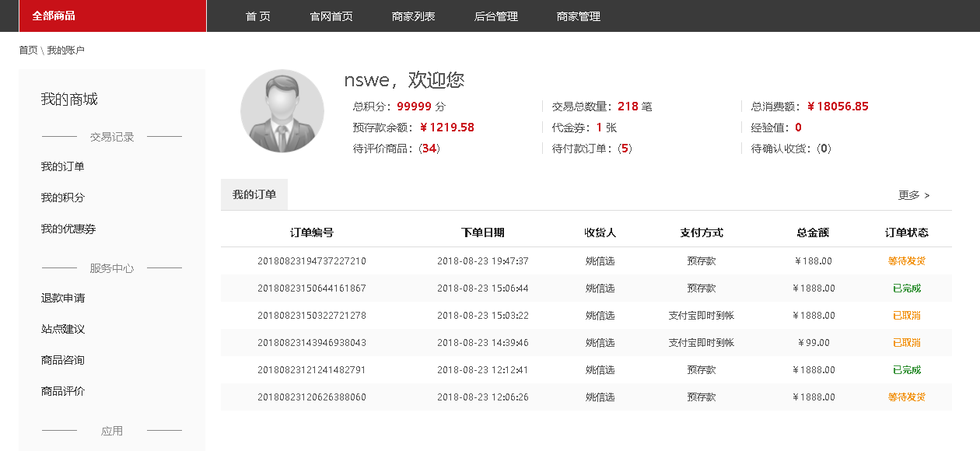Open 后台管理 navigation item
Screen dimensions: 980x451
click(x=495, y=16)
